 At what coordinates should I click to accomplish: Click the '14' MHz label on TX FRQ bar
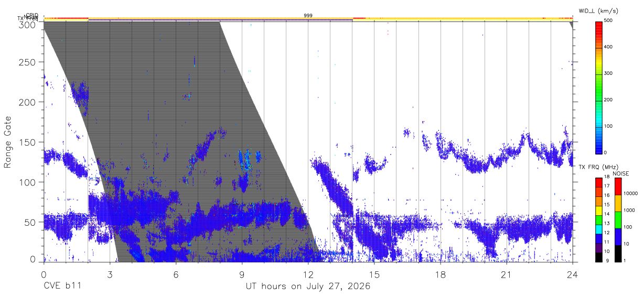point(607,214)
